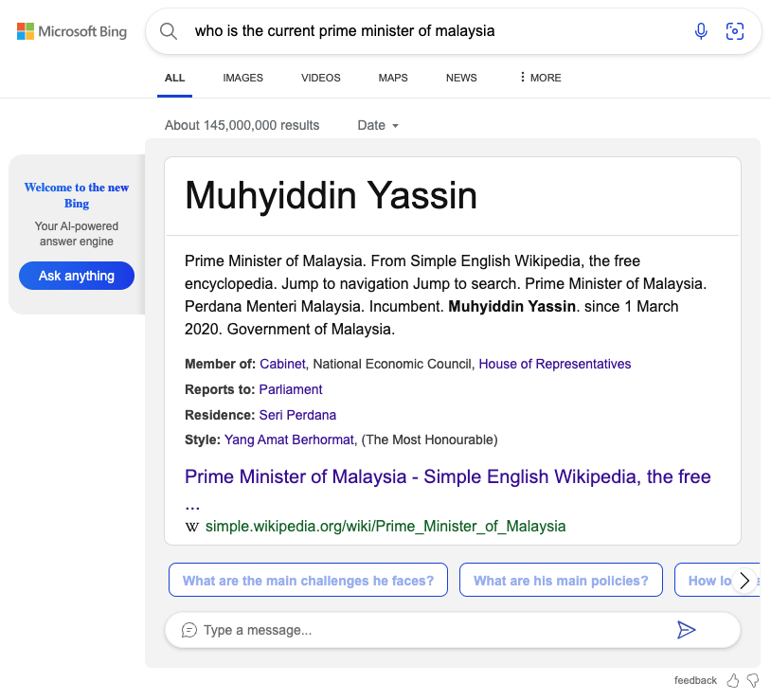Click 'Your AI-powered answer engine' text

coord(77,234)
